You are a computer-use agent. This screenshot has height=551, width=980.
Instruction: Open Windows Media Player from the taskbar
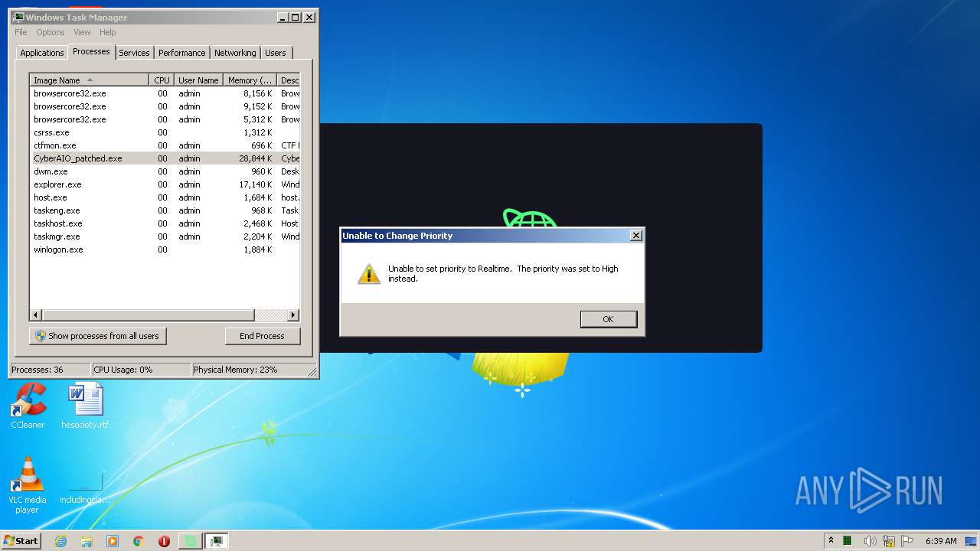pyautogui.click(x=113, y=541)
